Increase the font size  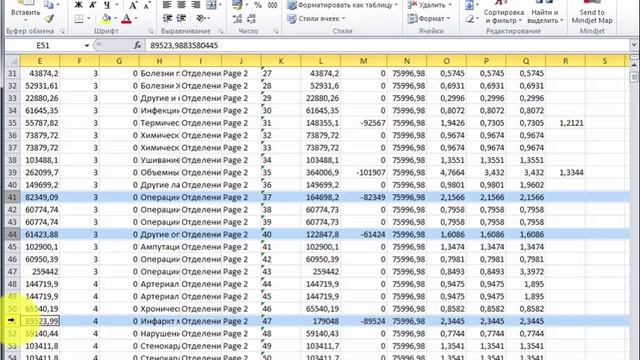(x=133, y=5)
